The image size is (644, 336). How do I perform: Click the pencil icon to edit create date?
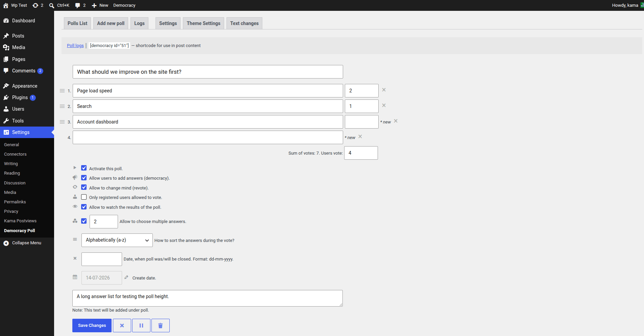coord(126,277)
